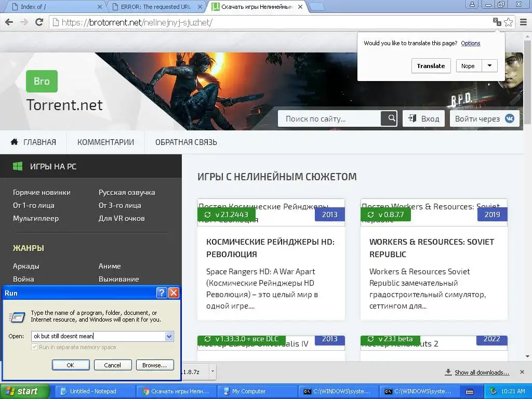Open the Nope button dropdown arrow
This screenshot has width=532, height=399.
tap(489, 66)
